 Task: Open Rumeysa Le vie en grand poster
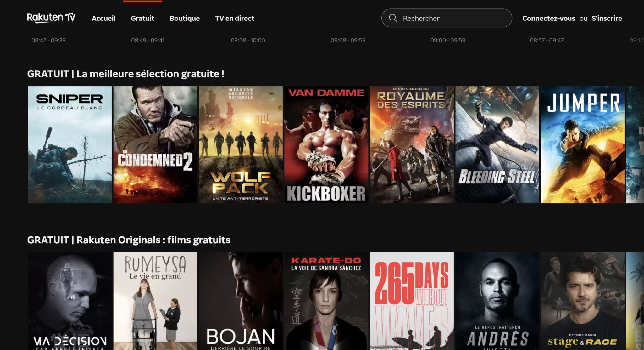pos(155,301)
